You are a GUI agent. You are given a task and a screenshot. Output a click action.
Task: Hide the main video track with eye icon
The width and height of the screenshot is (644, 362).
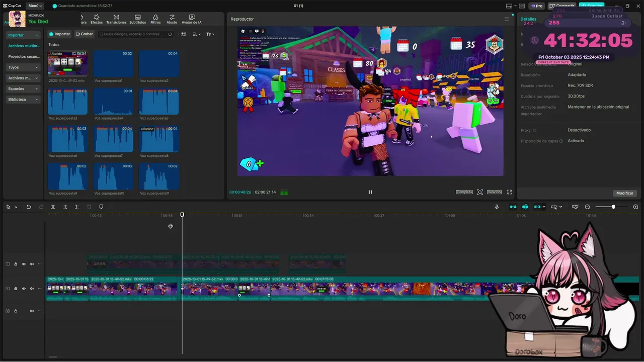pos(23,289)
